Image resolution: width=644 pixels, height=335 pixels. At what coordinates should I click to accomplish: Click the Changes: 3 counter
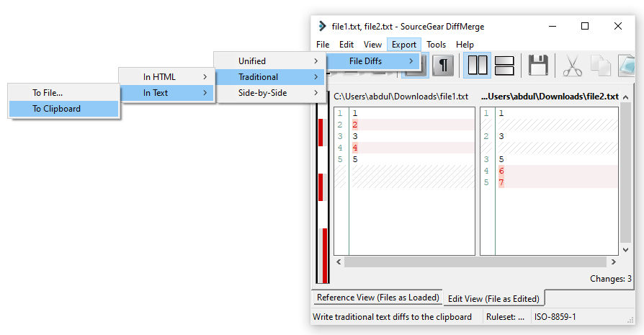tap(610, 279)
